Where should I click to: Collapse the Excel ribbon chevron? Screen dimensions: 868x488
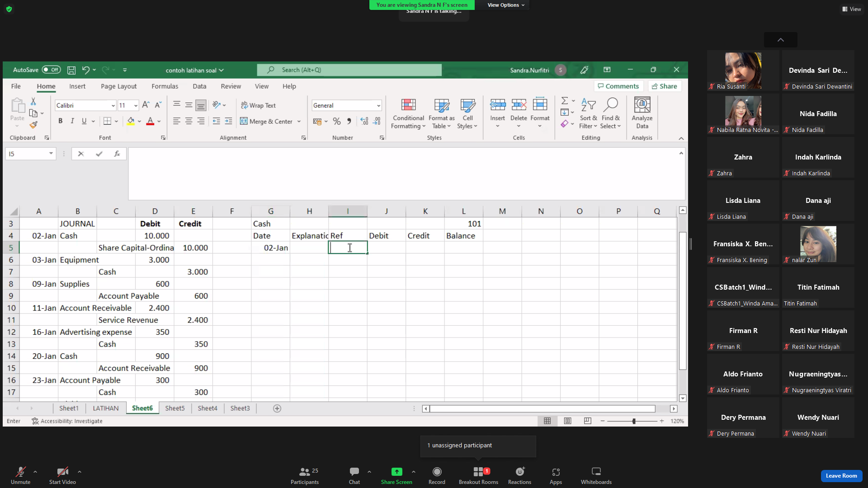point(681,138)
